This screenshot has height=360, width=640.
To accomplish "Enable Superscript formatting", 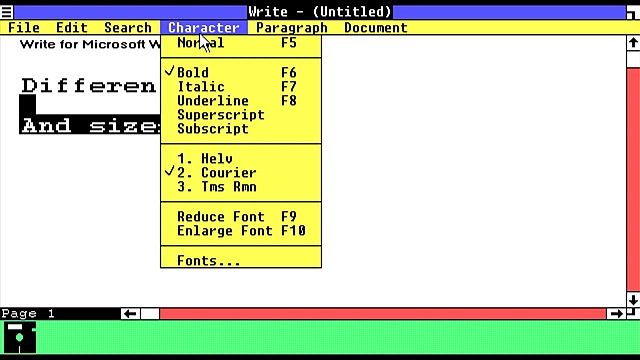I will 241,115.
